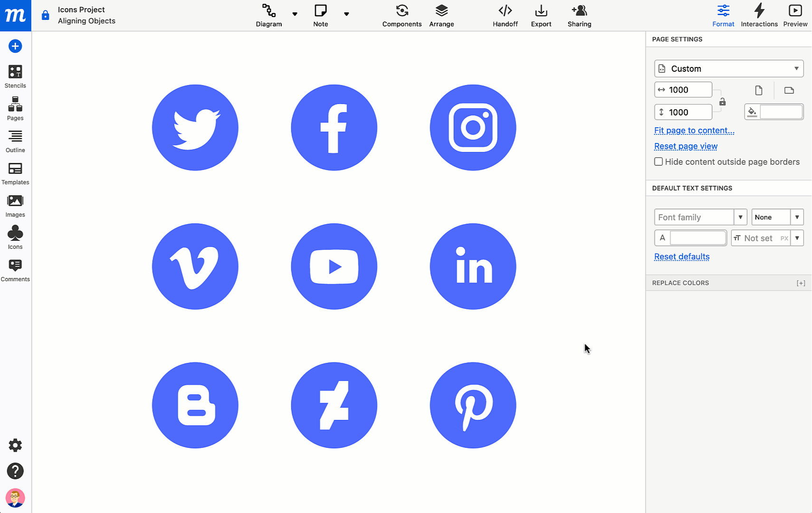Switch page orientation to landscape
812x513 pixels.
tap(789, 90)
